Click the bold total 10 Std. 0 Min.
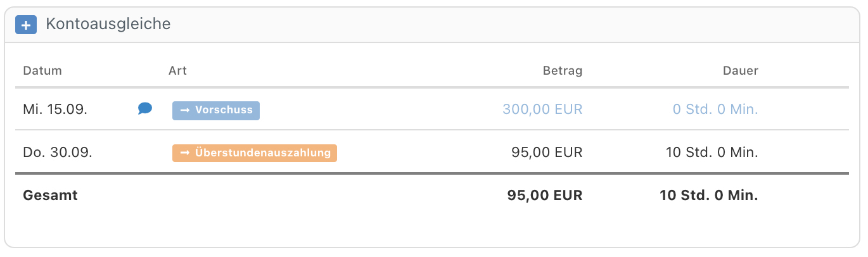This screenshot has height=257, width=868. click(709, 196)
